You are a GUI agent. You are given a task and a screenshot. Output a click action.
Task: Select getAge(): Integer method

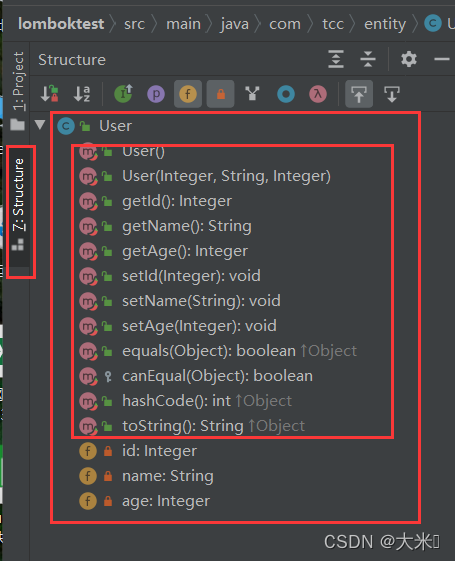click(185, 251)
